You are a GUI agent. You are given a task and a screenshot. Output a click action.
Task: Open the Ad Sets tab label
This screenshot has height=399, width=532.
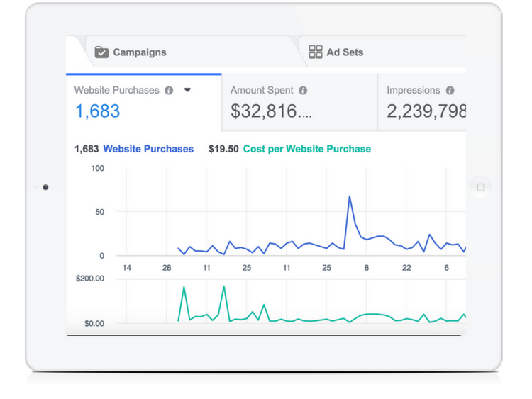click(345, 52)
